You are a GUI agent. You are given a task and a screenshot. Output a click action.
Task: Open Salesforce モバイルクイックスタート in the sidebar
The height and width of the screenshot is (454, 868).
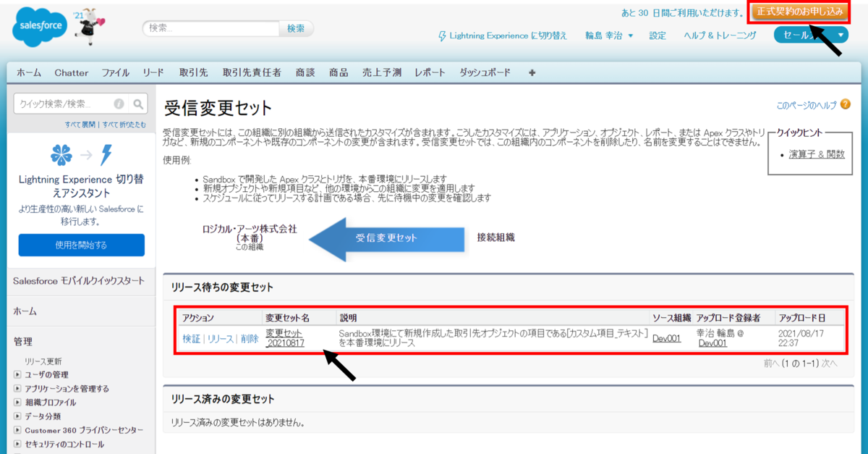(79, 281)
